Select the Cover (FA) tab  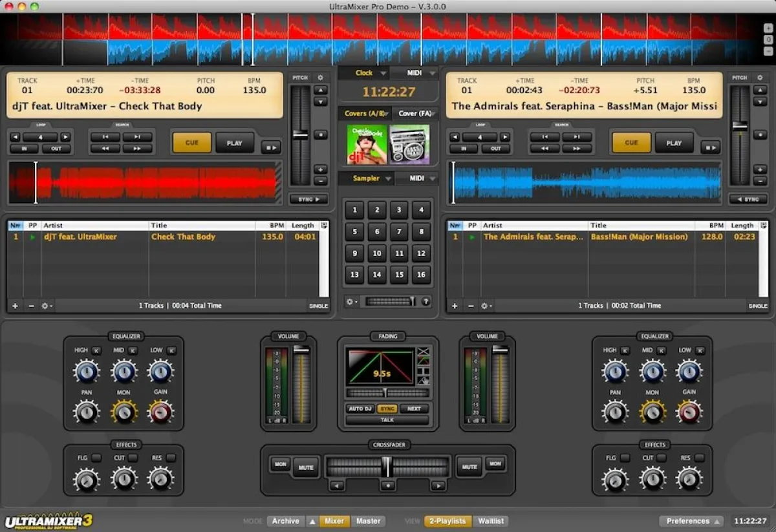[415, 112]
